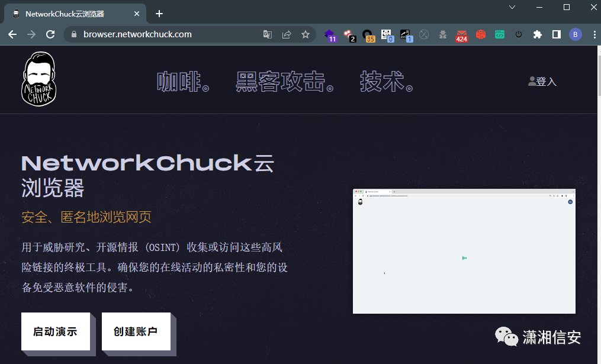
Task: Share this page via share icon
Action: 287,34
